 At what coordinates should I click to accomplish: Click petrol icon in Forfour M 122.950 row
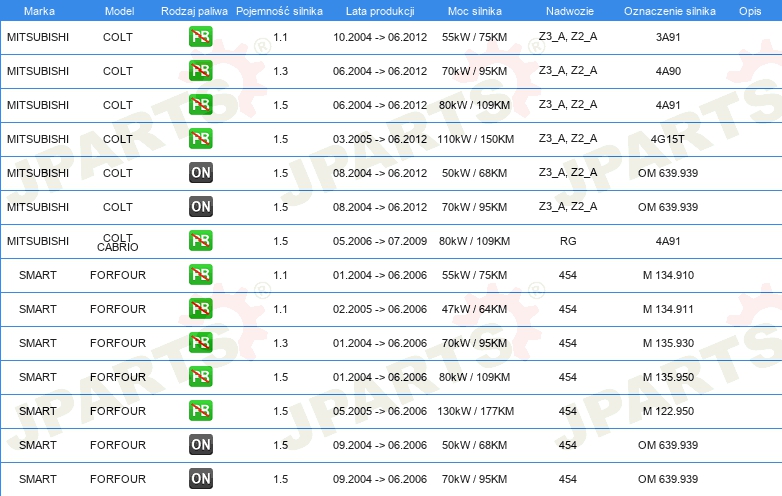(x=200, y=411)
